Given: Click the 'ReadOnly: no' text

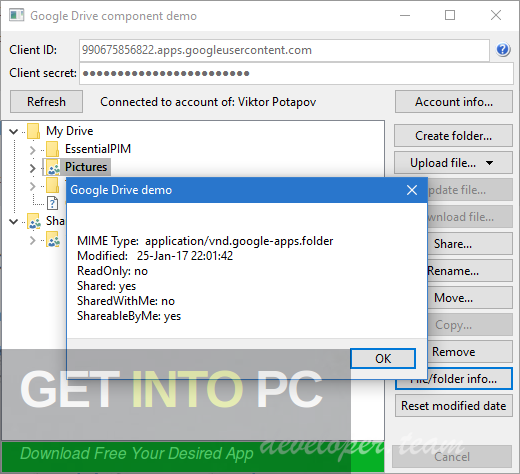Looking at the screenshot, I should (112, 271).
